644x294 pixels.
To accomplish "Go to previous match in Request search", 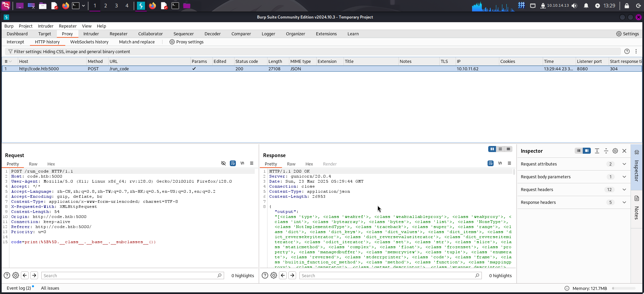I will [x=25, y=275].
